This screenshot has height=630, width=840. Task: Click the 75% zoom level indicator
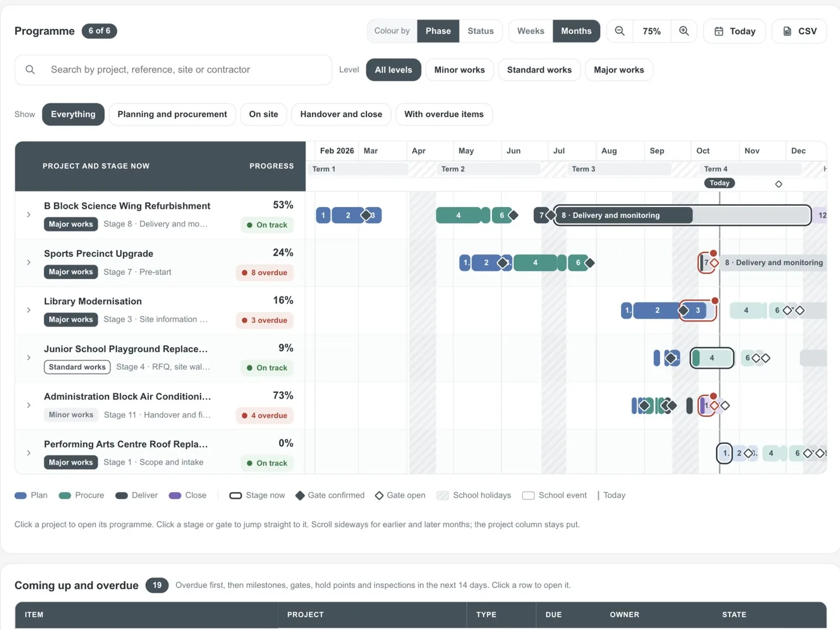pos(652,31)
